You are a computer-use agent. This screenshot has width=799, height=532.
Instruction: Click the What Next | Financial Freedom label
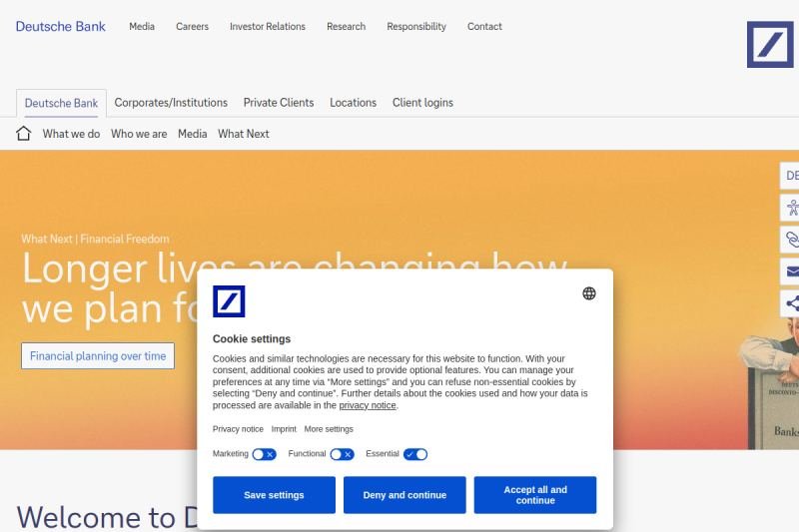tap(95, 239)
